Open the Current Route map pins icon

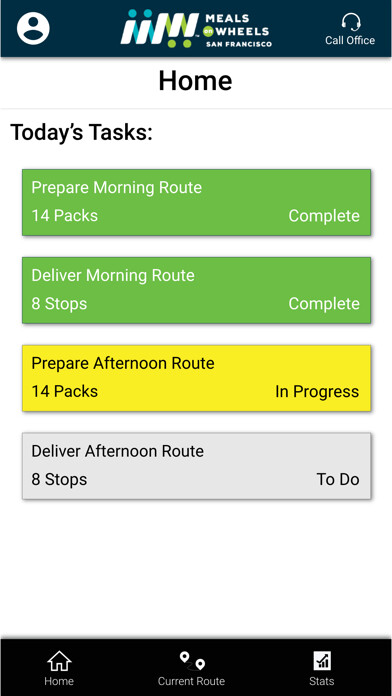[x=192, y=661]
